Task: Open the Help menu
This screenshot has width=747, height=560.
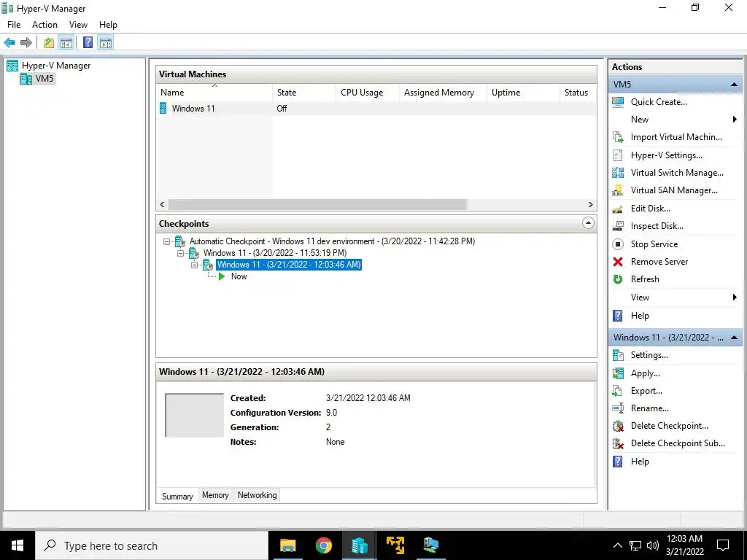Action: tap(108, 25)
